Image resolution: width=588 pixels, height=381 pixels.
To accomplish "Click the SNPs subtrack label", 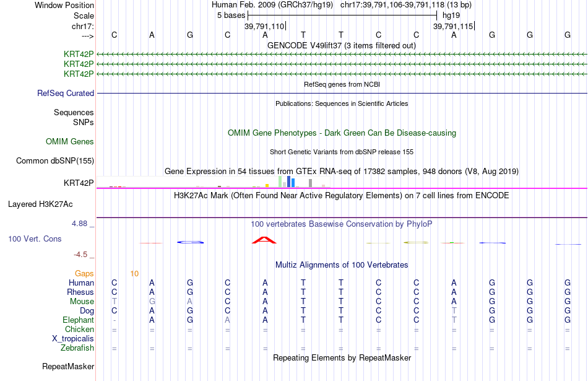I will tap(84, 122).
